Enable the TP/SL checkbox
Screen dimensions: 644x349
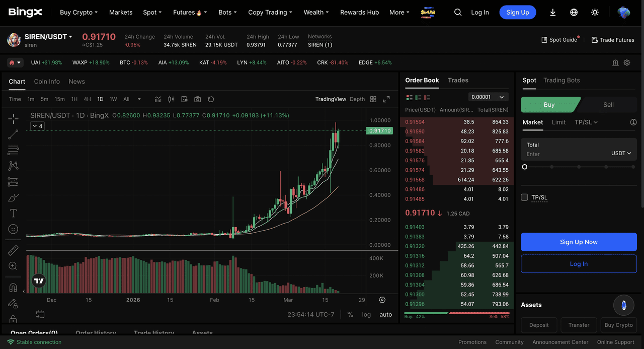pyautogui.click(x=524, y=197)
